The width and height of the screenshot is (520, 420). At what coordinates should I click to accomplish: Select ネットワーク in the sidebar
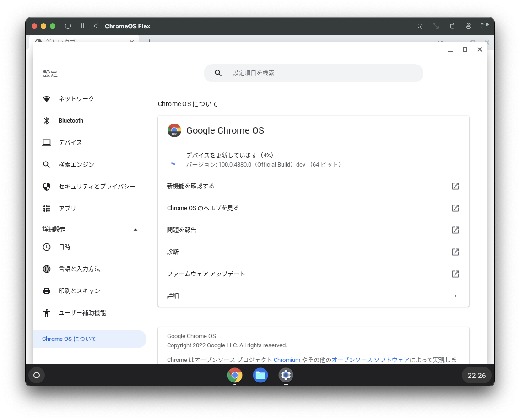click(x=89, y=99)
